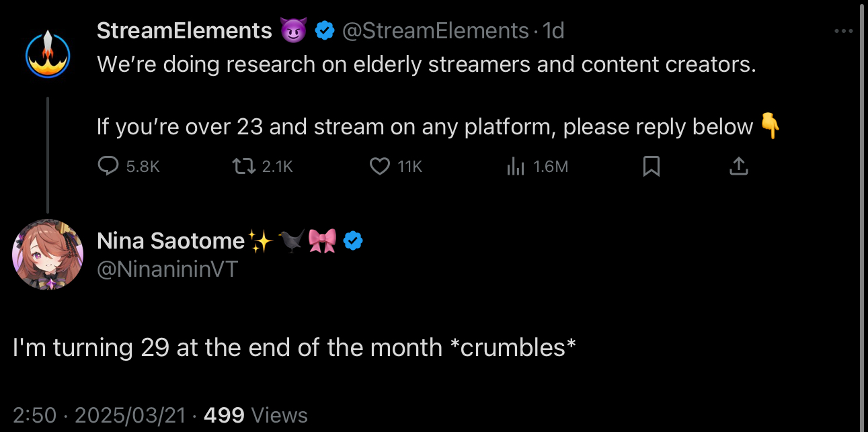The image size is (868, 432).
Task: Open the @StreamElements handle link
Action: [436, 30]
